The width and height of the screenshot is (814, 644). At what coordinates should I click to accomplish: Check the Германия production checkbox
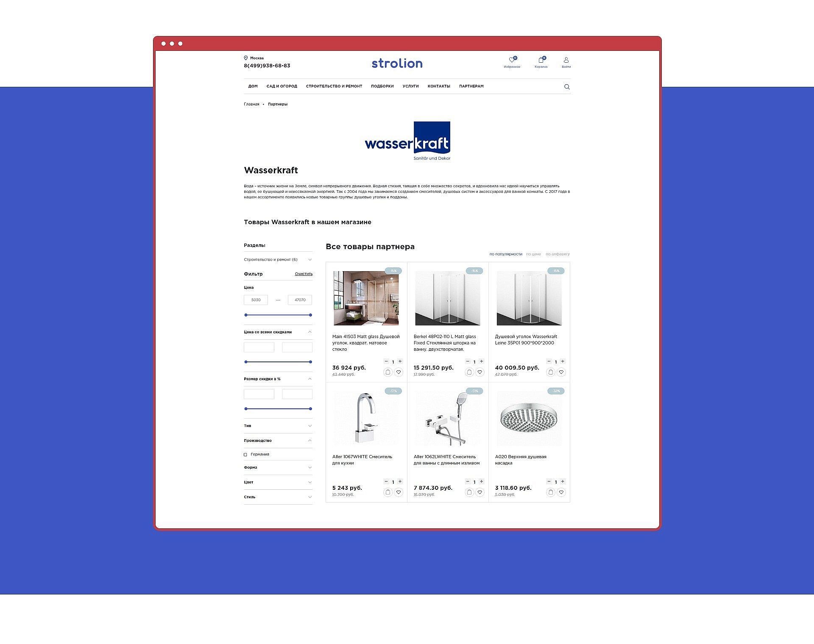[245, 455]
